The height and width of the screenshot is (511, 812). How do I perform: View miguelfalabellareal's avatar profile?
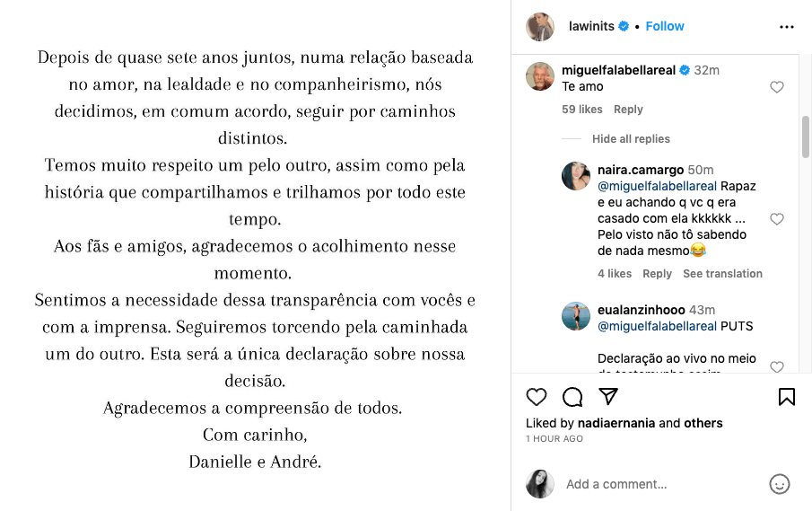coord(539,76)
